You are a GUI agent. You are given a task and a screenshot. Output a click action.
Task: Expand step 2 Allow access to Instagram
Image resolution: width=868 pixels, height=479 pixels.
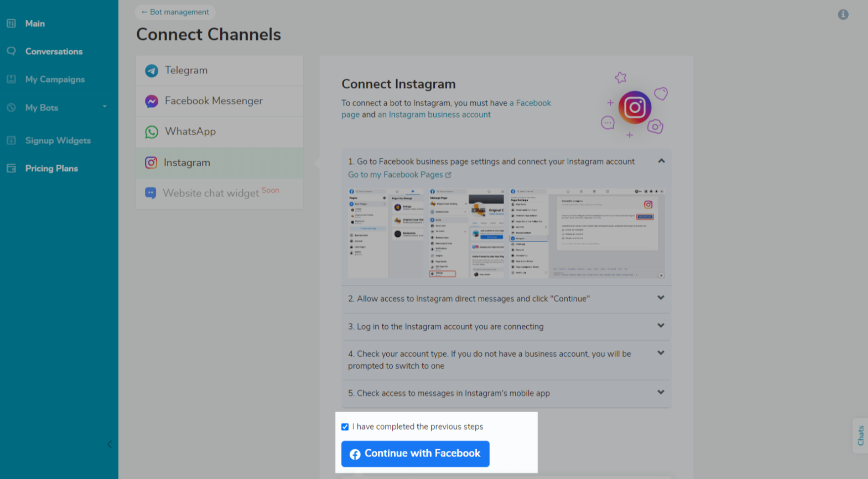coord(661,298)
